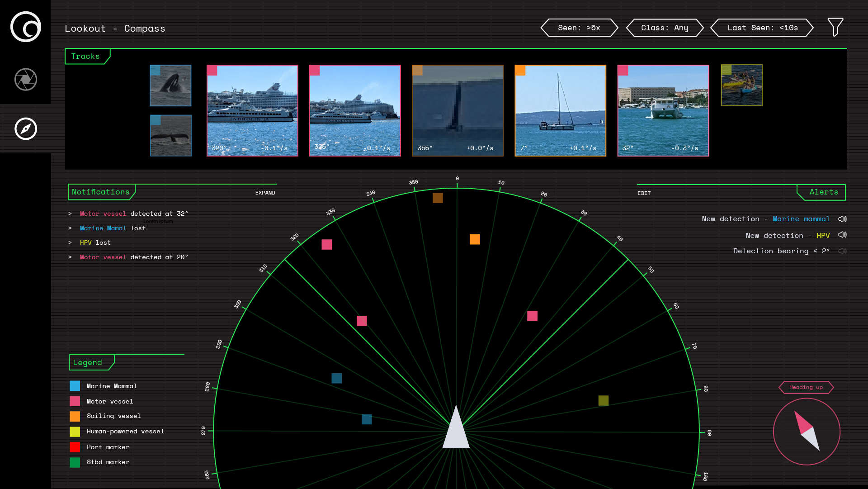Open the Last Seen: <10s filter

[762, 28]
